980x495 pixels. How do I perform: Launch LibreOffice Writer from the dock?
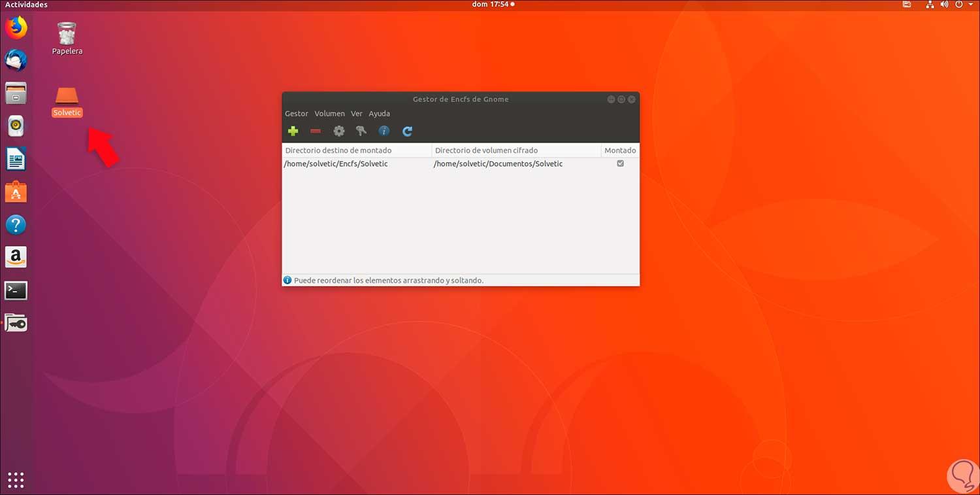16,159
